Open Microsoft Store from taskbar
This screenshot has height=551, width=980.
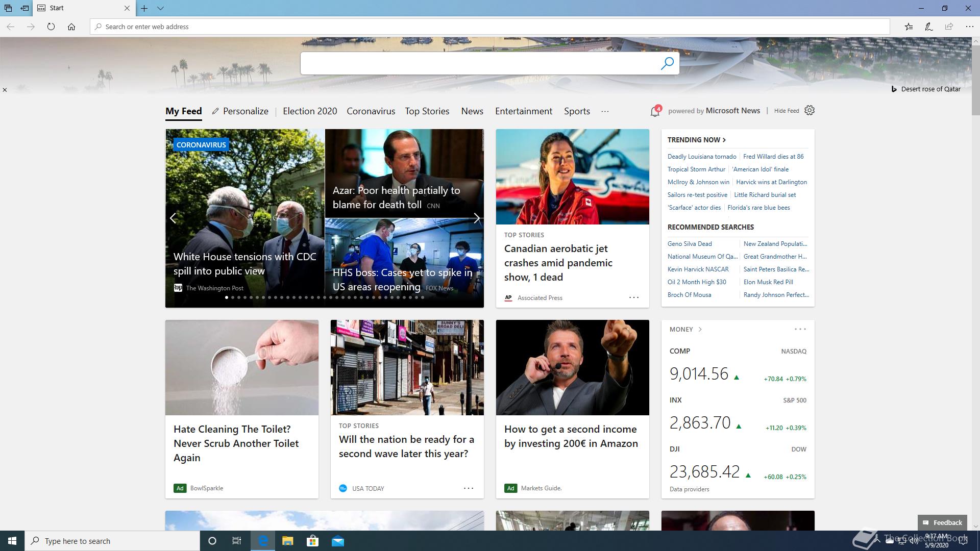click(x=312, y=541)
